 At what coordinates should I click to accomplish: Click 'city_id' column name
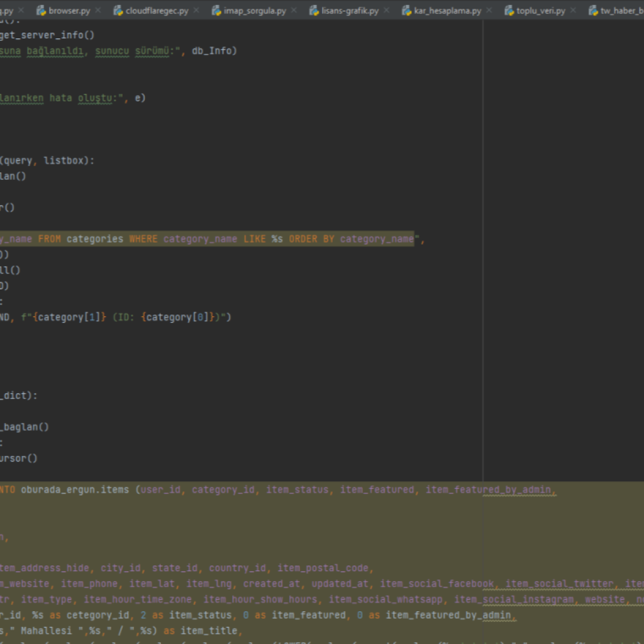pos(121,569)
